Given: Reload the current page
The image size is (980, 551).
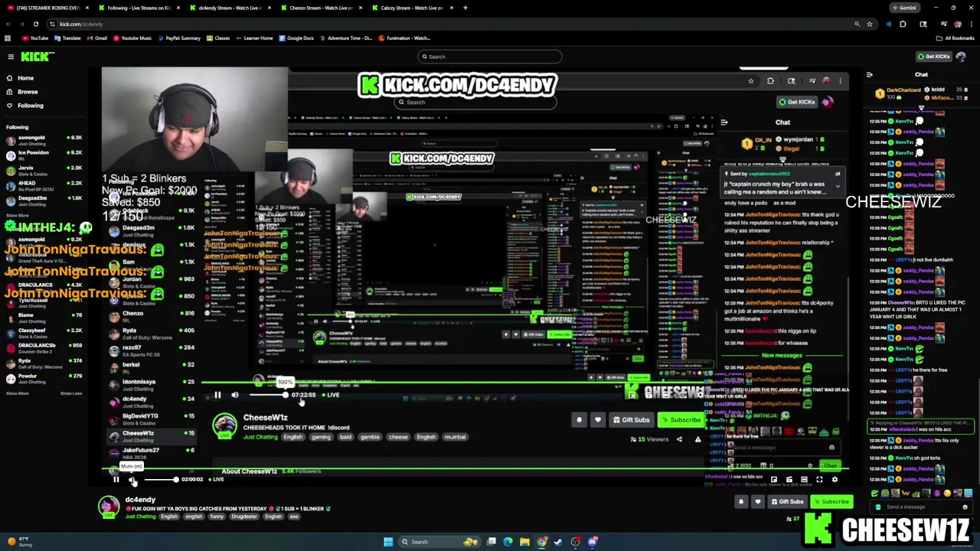Looking at the screenshot, I should click(x=35, y=24).
